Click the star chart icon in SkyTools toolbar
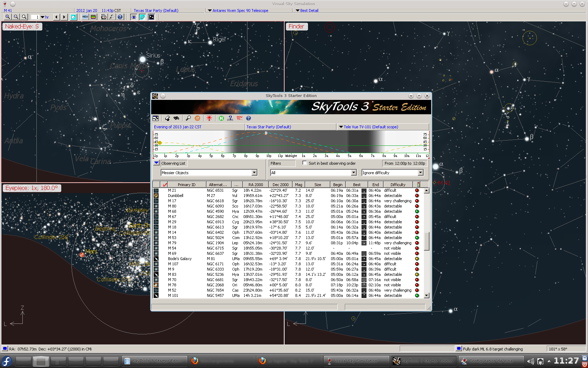 156,118
